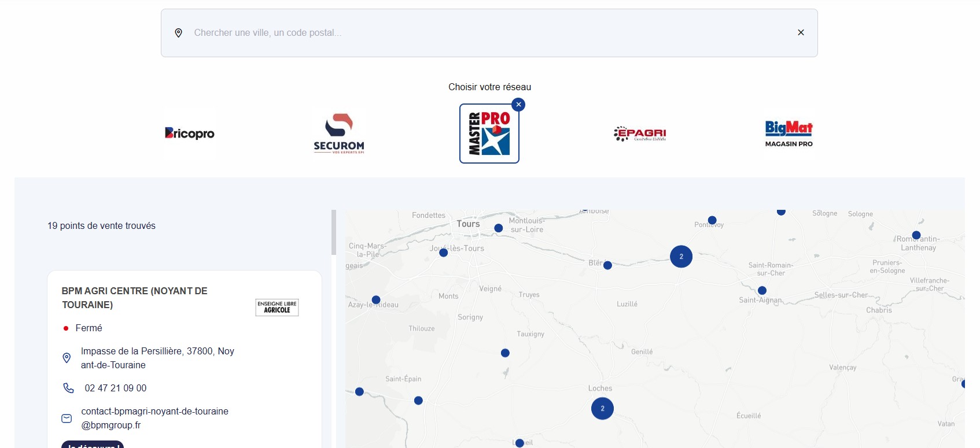Click the '19 points de vente trouvés' text
The image size is (980, 448).
(101, 226)
